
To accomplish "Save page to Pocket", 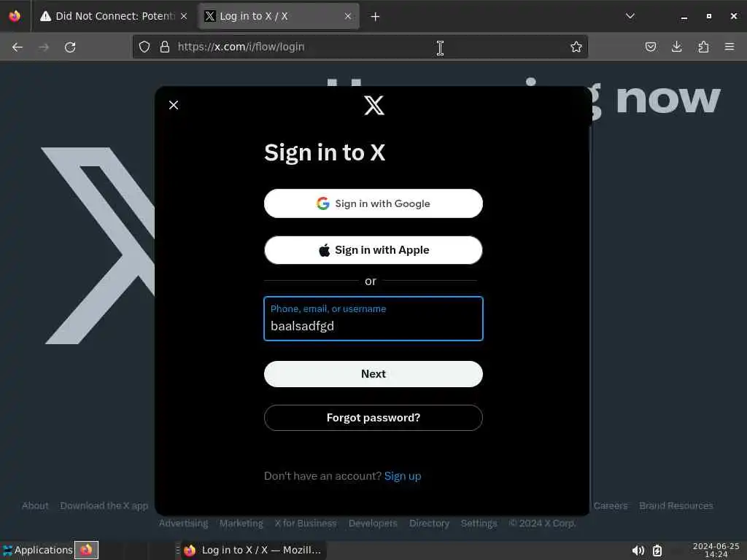I will tap(651, 47).
